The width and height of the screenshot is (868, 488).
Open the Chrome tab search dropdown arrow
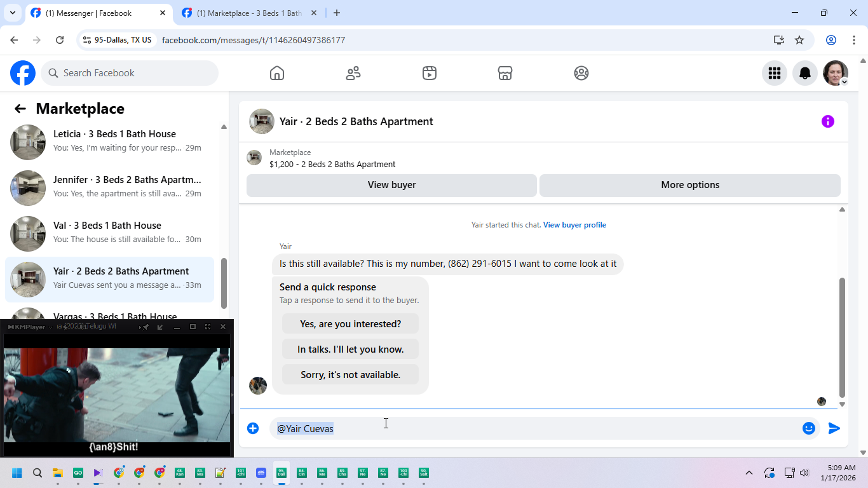(x=13, y=13)
